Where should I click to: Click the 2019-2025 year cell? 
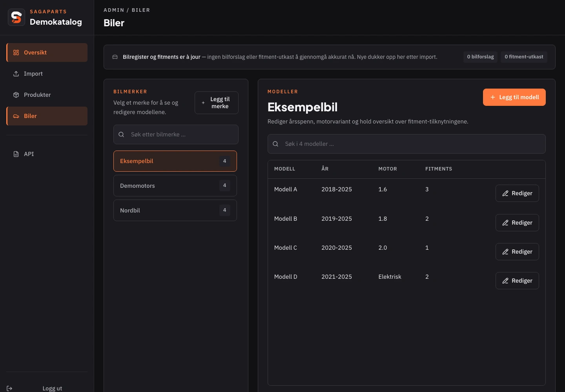[x=337, y=219]
